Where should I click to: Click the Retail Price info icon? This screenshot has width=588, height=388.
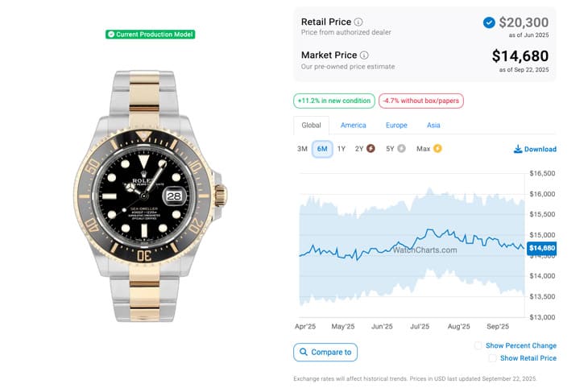pos(358,22)
